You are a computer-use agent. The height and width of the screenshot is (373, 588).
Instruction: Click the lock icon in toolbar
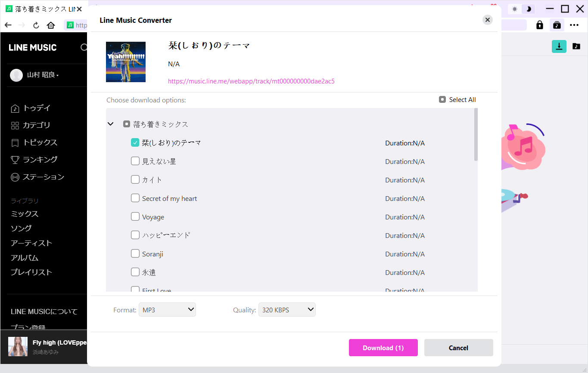(539, 25)
